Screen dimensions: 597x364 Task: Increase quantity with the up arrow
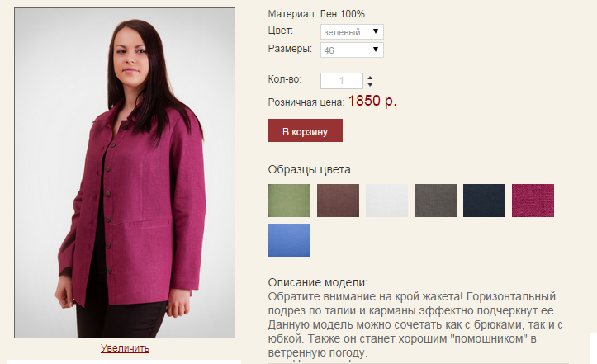370,78
